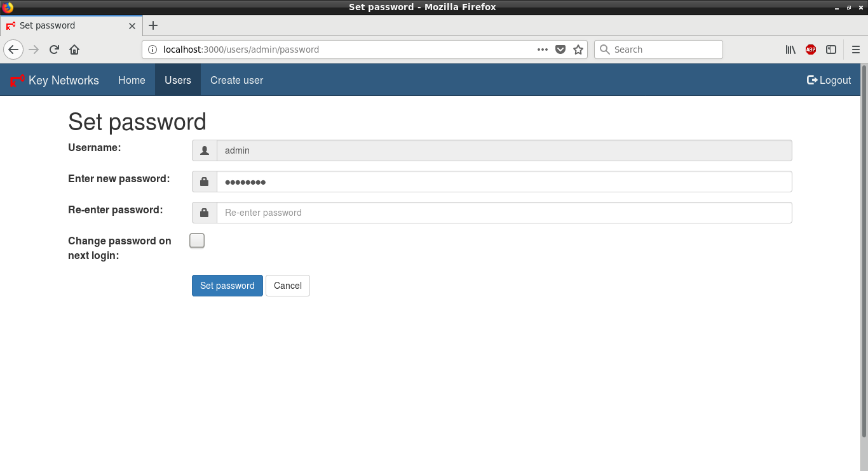Toggle the sidebar view icon
Viewport: 868px width, 471px height.
(x=831, y=50)
